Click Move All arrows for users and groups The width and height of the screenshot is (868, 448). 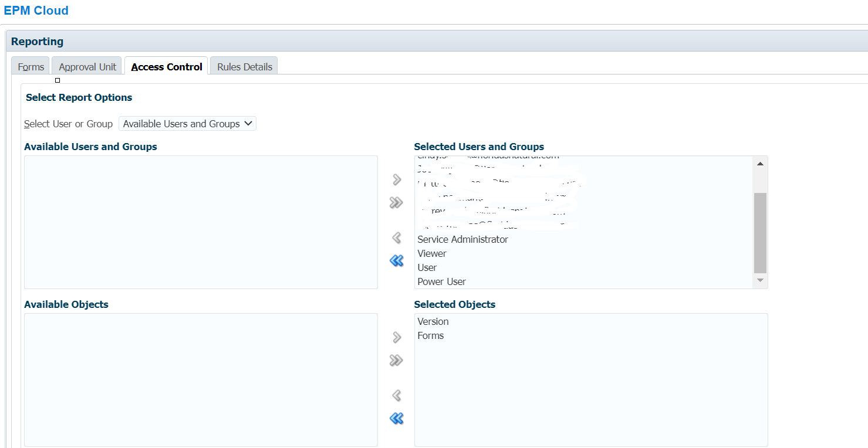[397, 203]
